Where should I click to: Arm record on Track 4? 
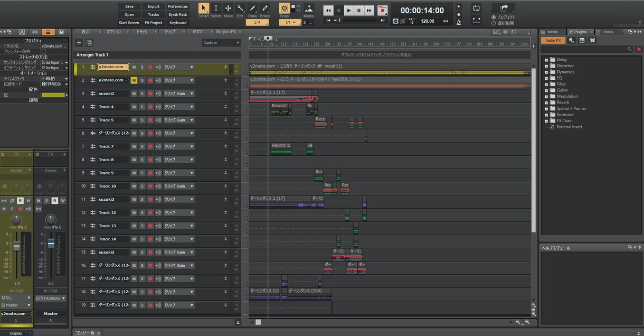[x=150, y=107]
